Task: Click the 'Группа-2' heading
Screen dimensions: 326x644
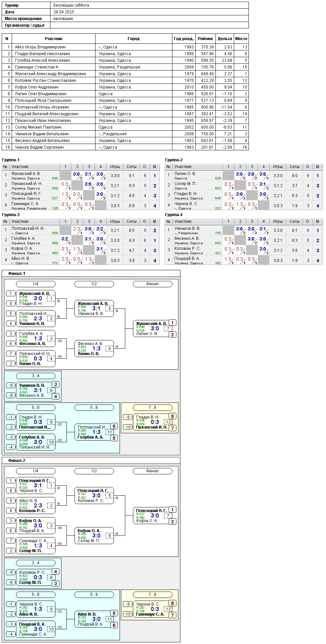Action: 174,160
